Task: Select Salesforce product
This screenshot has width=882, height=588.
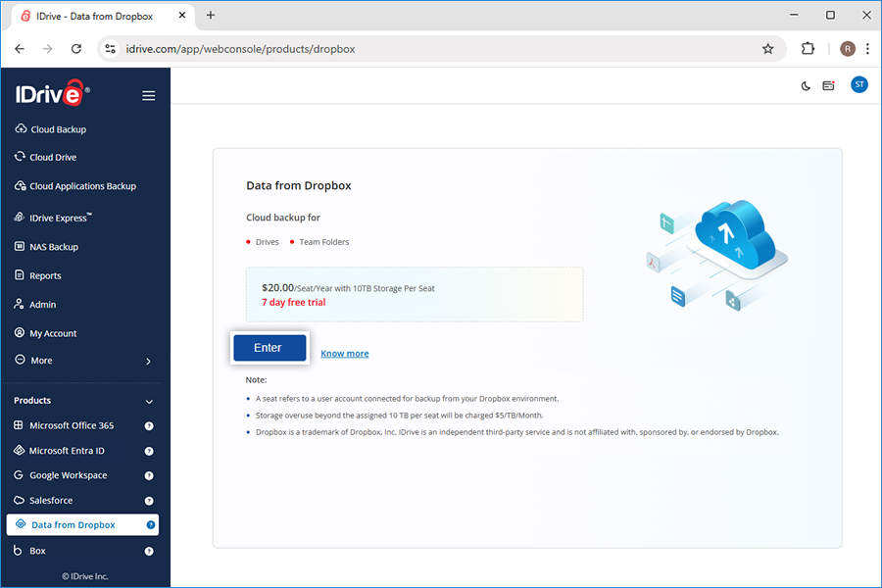Action: (43, 500)
